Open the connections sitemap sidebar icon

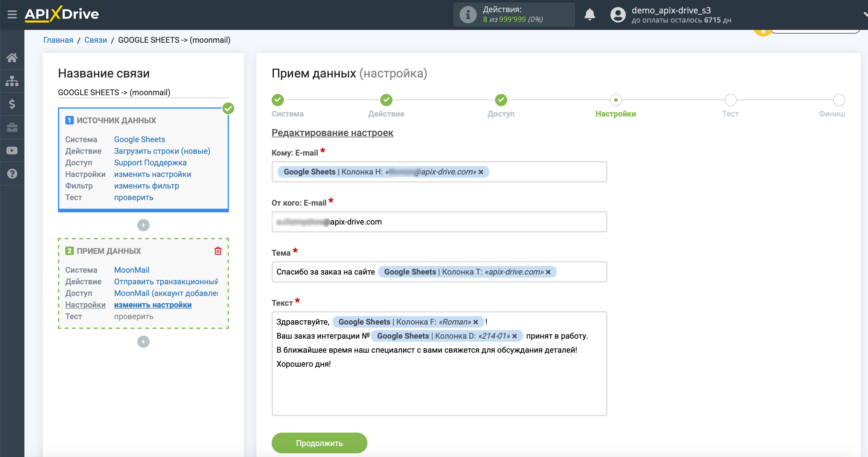(x=12, y=81)
